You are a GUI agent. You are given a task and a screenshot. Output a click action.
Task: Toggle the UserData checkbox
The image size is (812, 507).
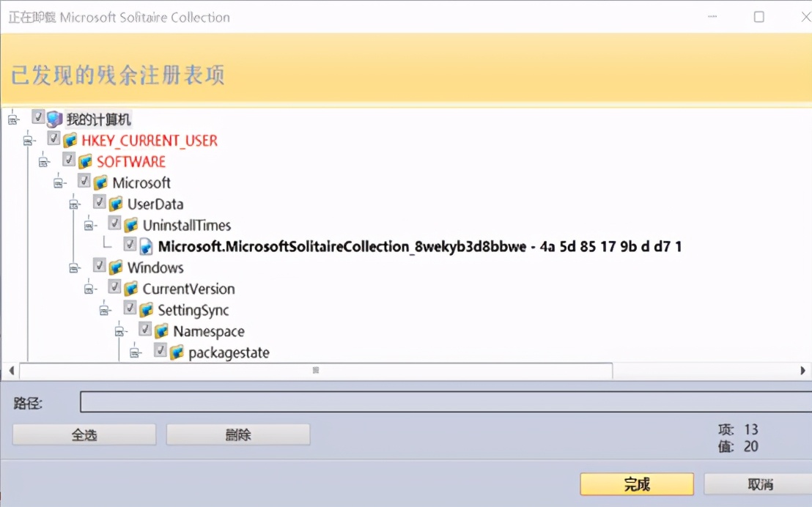click(99, 201)
